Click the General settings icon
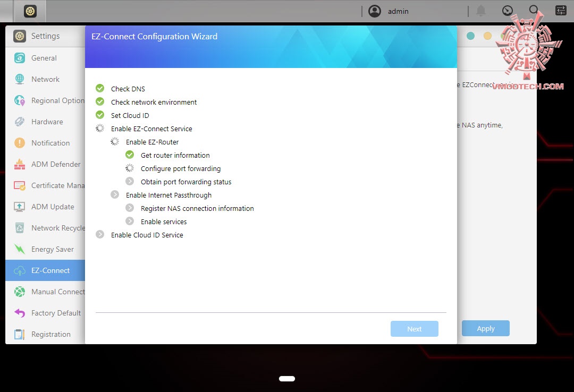This screenshot has height=392, width=574. point(20,58)
